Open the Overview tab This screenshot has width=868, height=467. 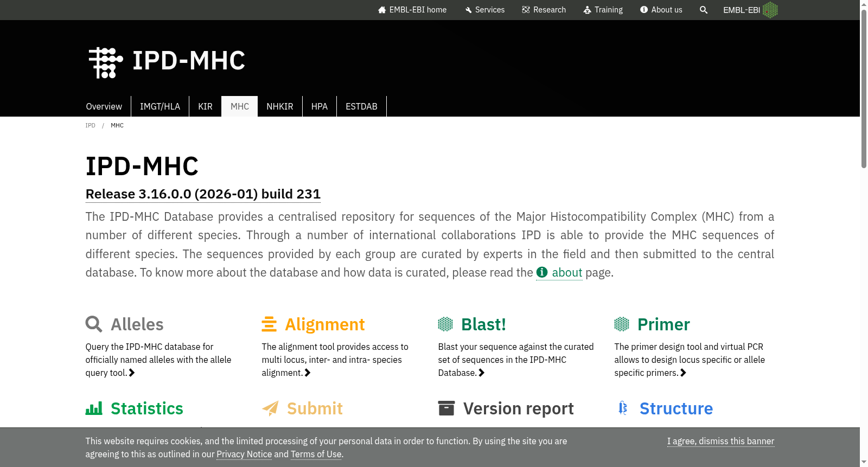pyautogui.click(x=104, y=106)
